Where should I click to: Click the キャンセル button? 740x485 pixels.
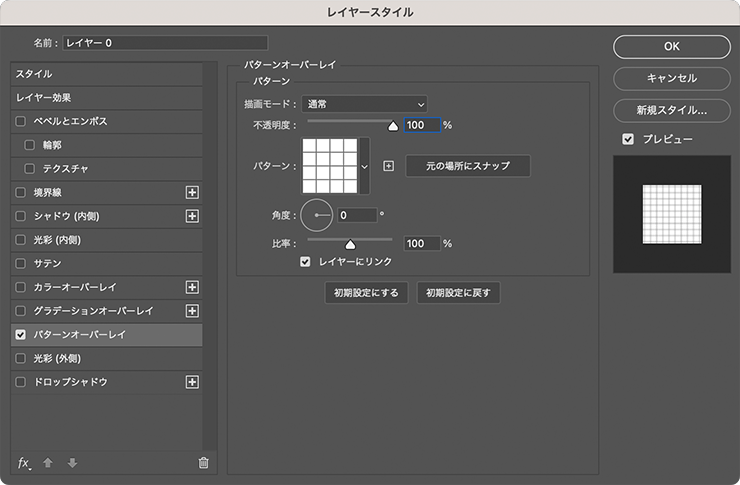coord(672,78)
